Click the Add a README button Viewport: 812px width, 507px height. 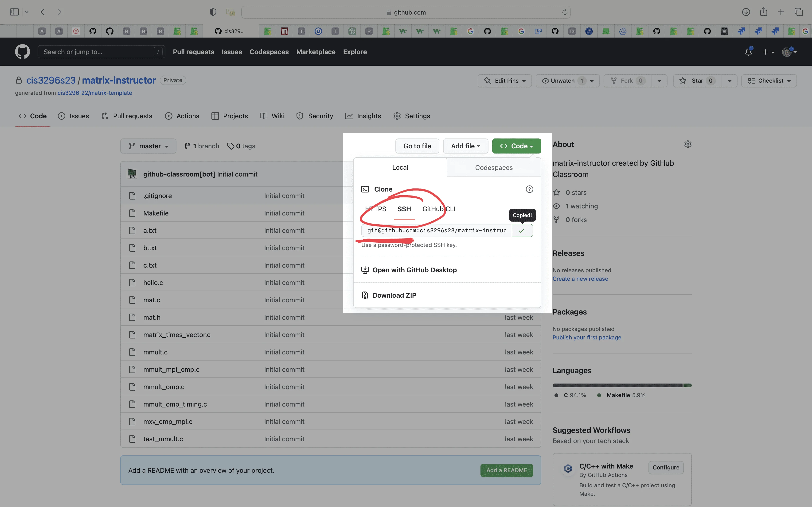[x=506, y=470]
